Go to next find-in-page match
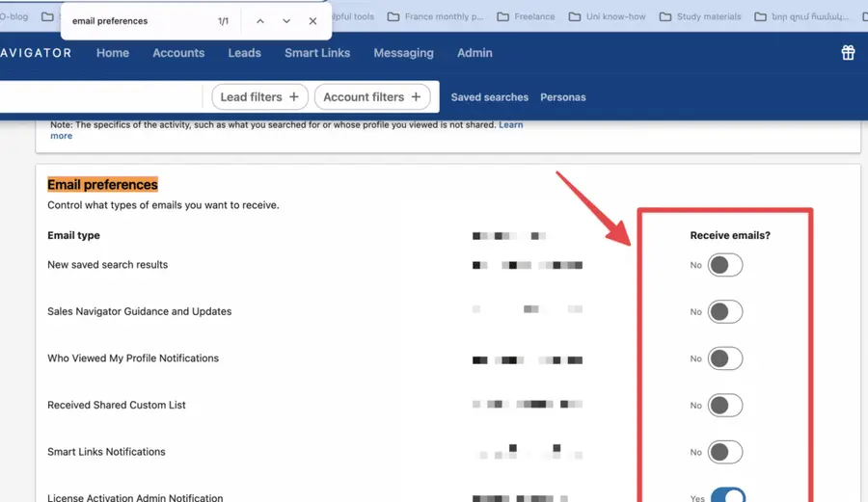This screenshot has height=502, width=868. click(x=286, y=21)
